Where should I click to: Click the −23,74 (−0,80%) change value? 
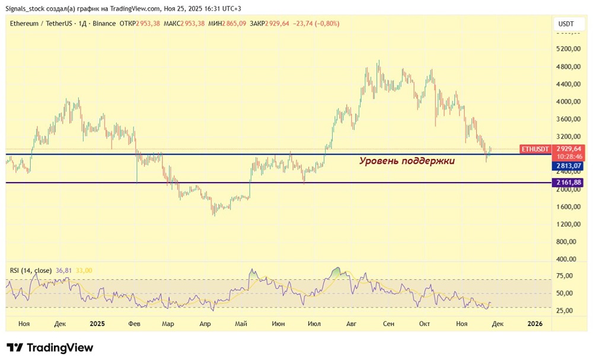[316, 24]
